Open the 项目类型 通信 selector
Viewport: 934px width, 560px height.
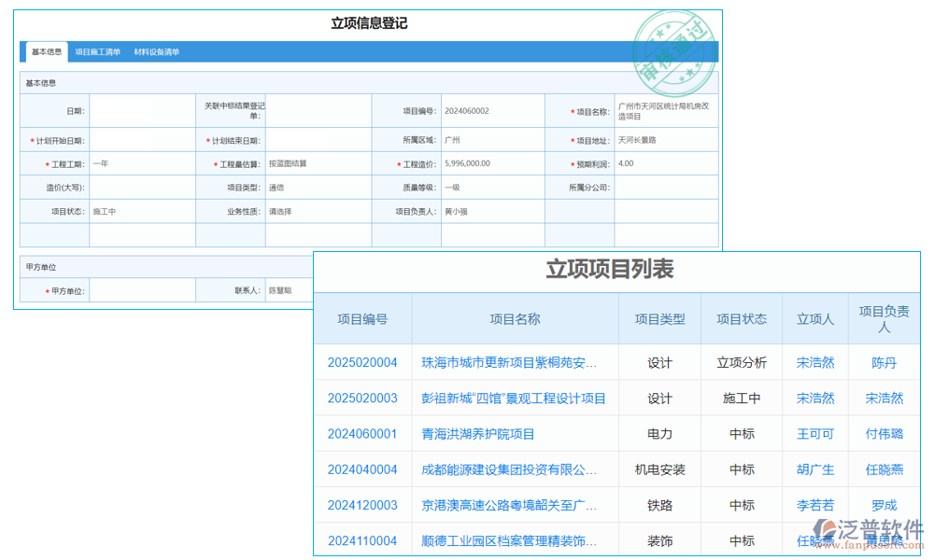[318, 187]
